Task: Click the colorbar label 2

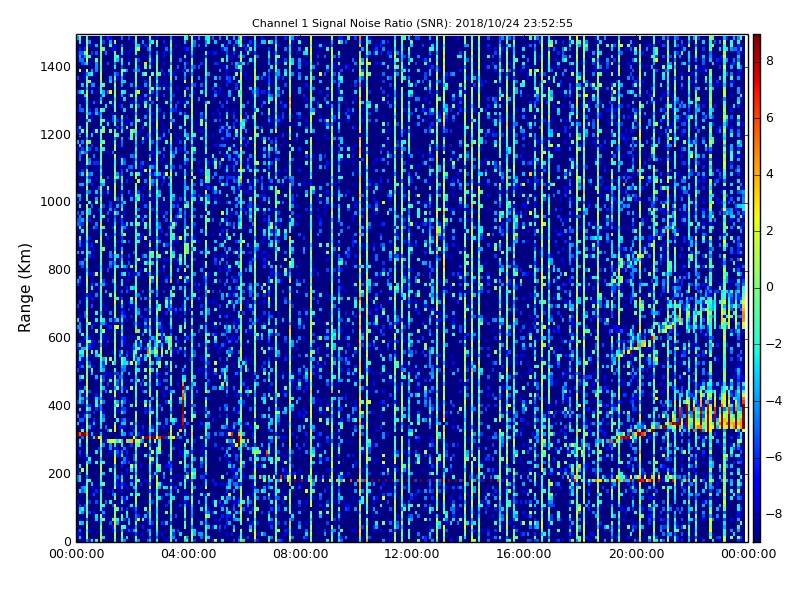Action: click(770, 231)
